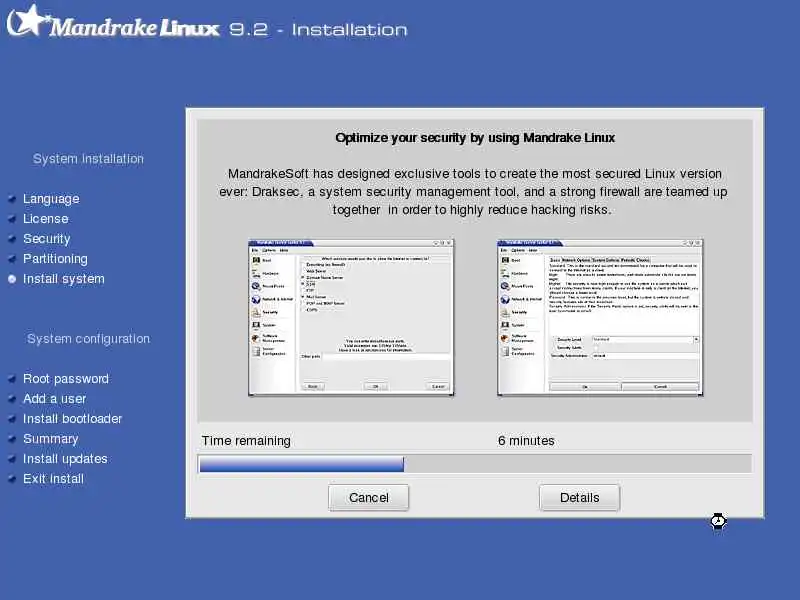Click the Mandrake Linux star logo

click(x=28, y=20)
